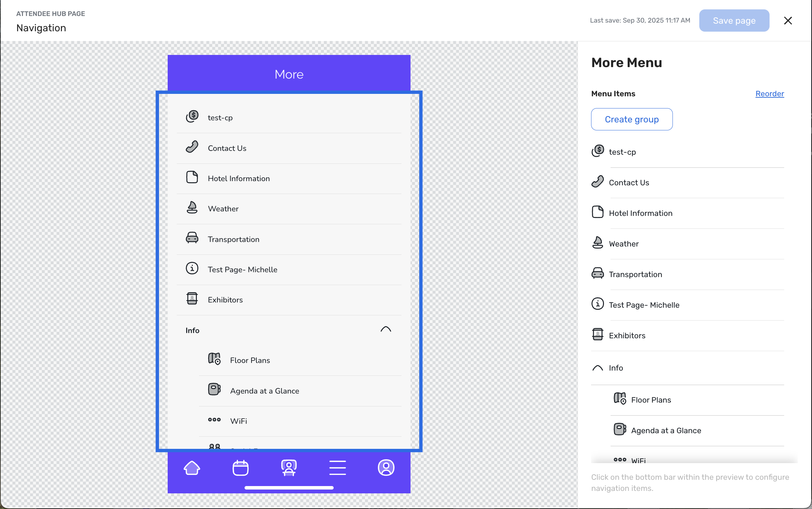This screenshot has width=812, height=509.
Task: Click the home icon in bottom bar
Action: click(x=192, y=468)
